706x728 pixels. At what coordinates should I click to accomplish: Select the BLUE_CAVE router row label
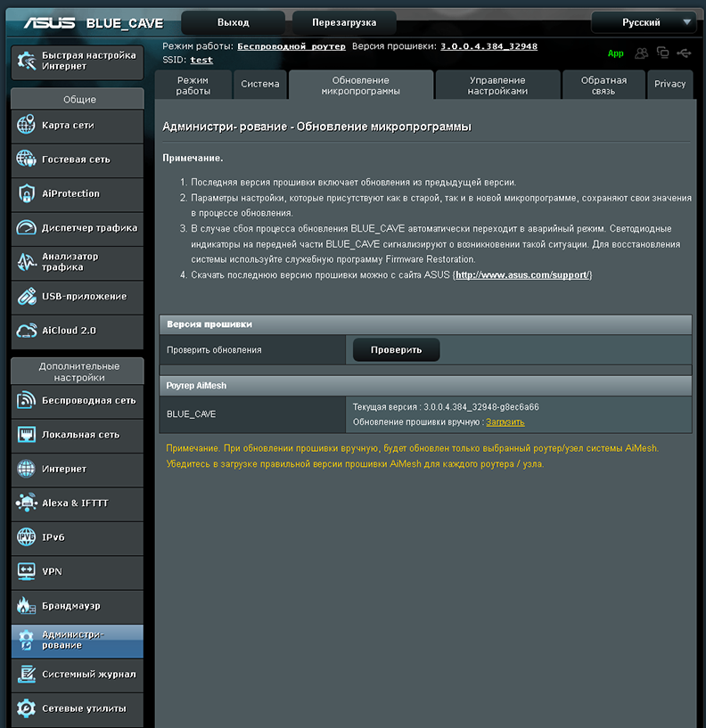(x=191, y=414)
